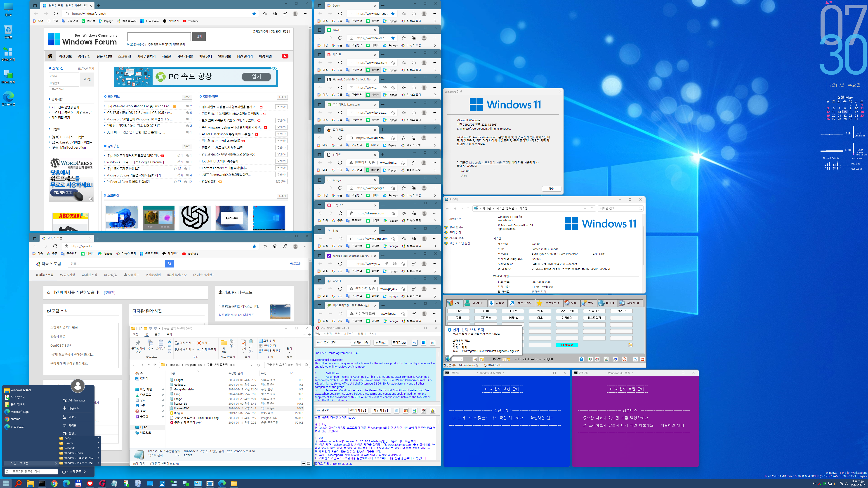Click refresh icon in the NAVER browser window
Screen dimensions: 868x488
[340, 38]
